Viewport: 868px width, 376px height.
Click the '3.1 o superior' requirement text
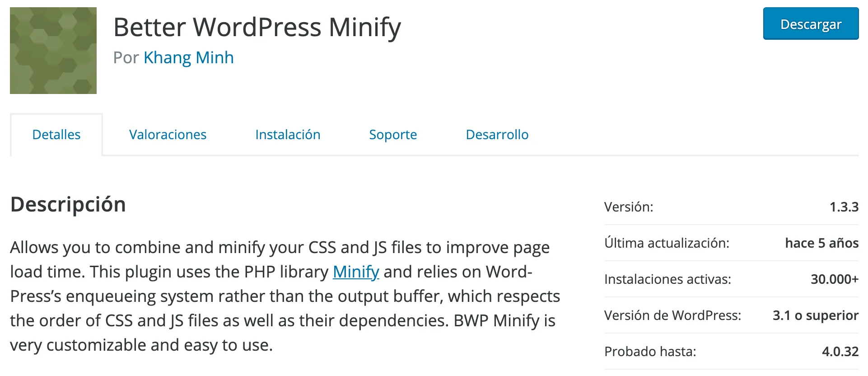(815, 315)
